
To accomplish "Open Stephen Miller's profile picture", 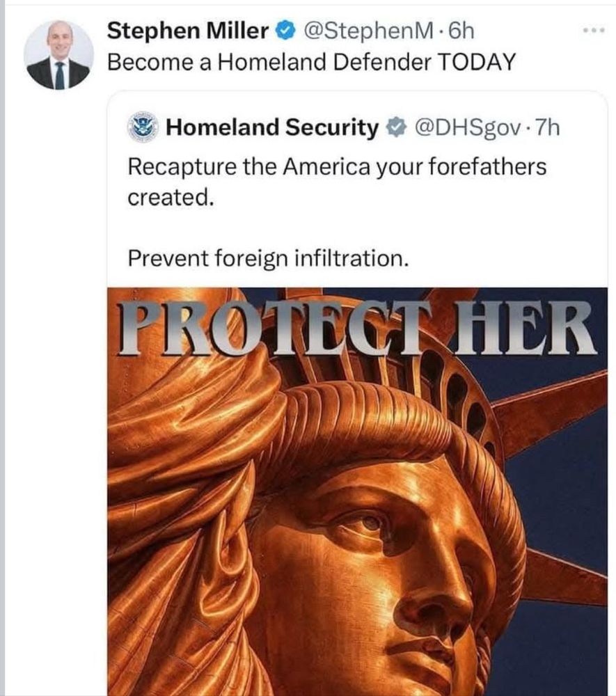I will coord(59,55).
